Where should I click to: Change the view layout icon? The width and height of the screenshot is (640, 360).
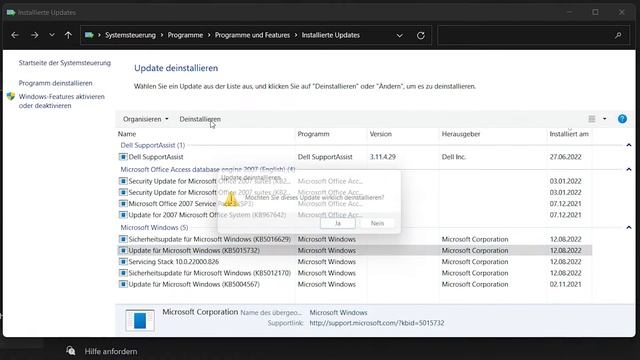(592, 119)
